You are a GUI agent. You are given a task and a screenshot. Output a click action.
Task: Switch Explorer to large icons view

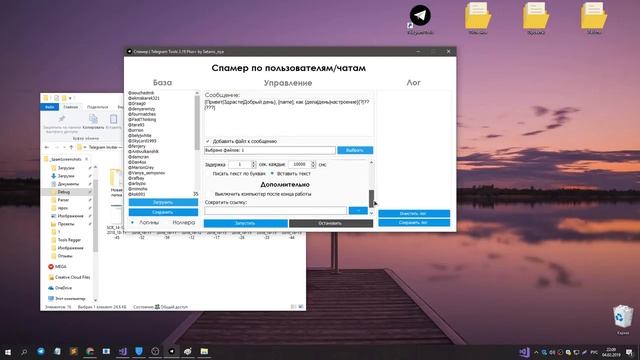click(301, 307)
